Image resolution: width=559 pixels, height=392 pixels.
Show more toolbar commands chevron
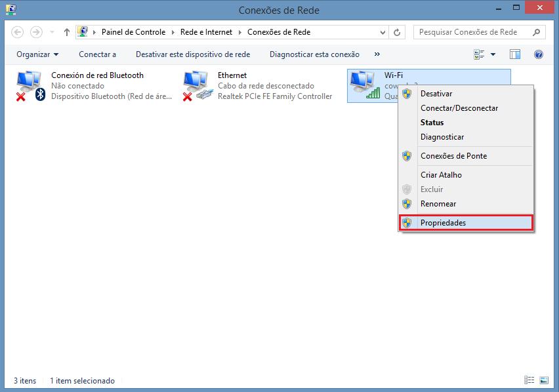[x=377, y=54]
